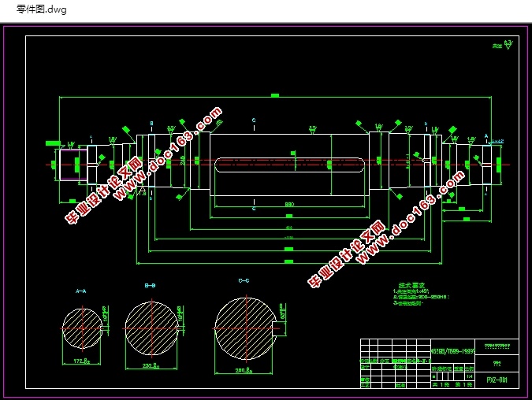Select the hatched B—B cross-section circle
This screenshot has width=532, height=400.
point(151,328)
